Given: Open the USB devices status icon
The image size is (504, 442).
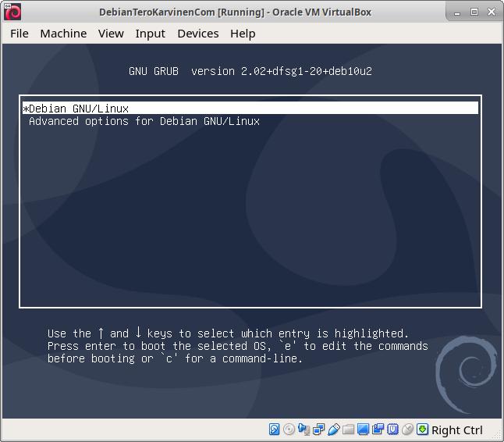Looking at the screenshot, I should (334, 430).
